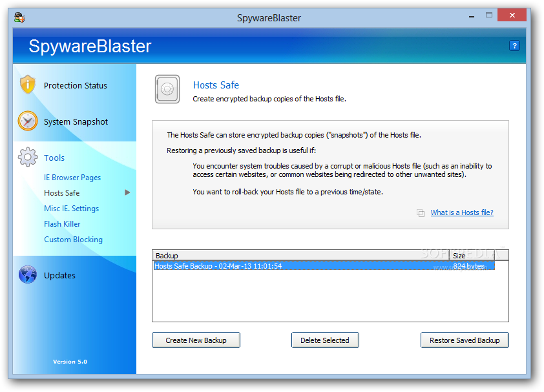Click the SpywareBlaster banner title
The width and height of the screenshot is (544, 392).
pyautogui.click(x=90, y=46)
